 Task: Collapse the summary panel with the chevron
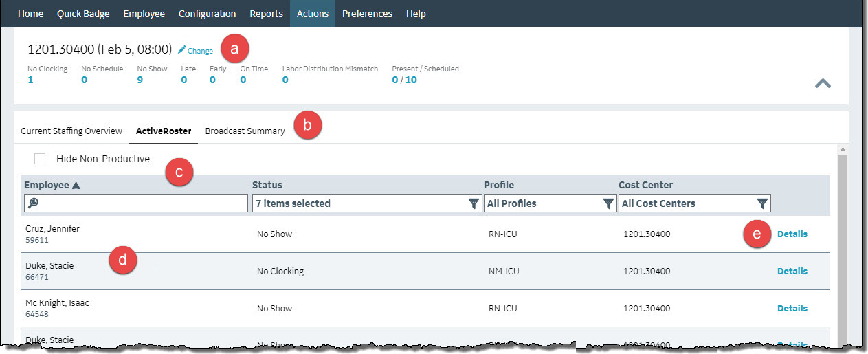tap(823, 83)
